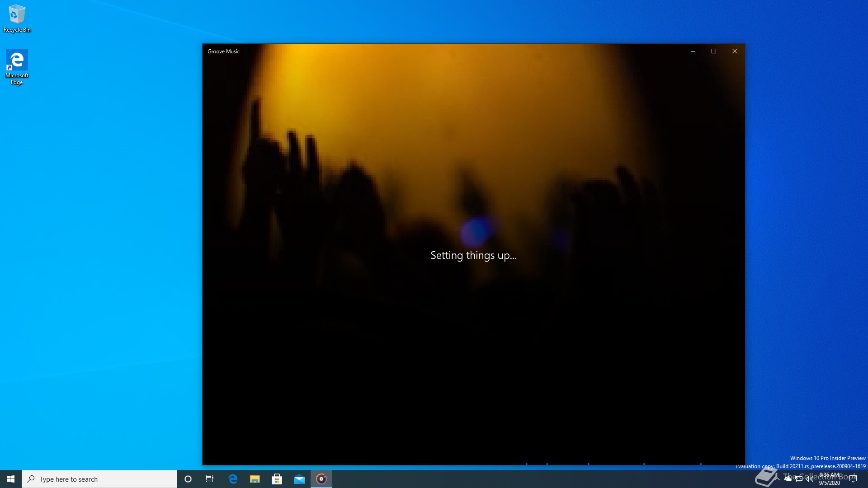This screenshot has height=488, width=868.
Task: Open File Explorer from the taskbar
Action: coord(255,479)
